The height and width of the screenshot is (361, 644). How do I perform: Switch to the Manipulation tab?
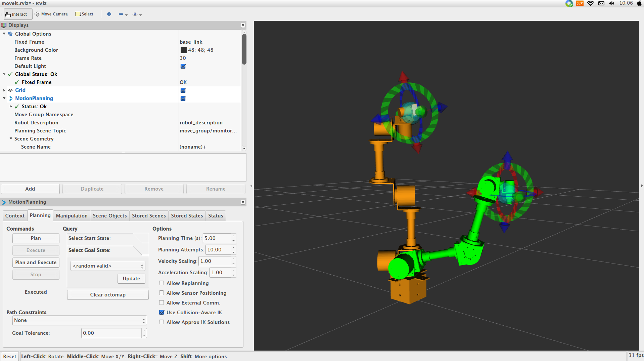(72, 215)
